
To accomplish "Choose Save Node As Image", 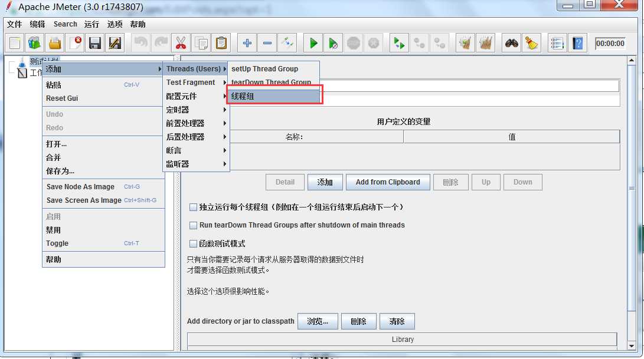I will coord(103,187).
